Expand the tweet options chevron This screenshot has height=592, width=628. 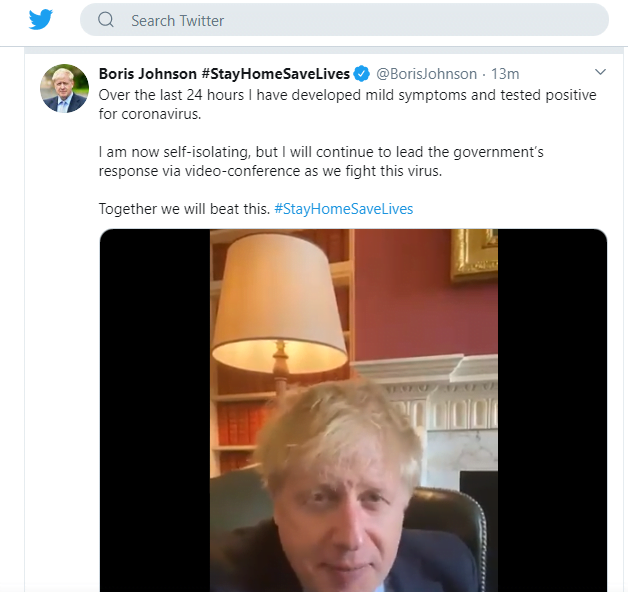point(600,73)
